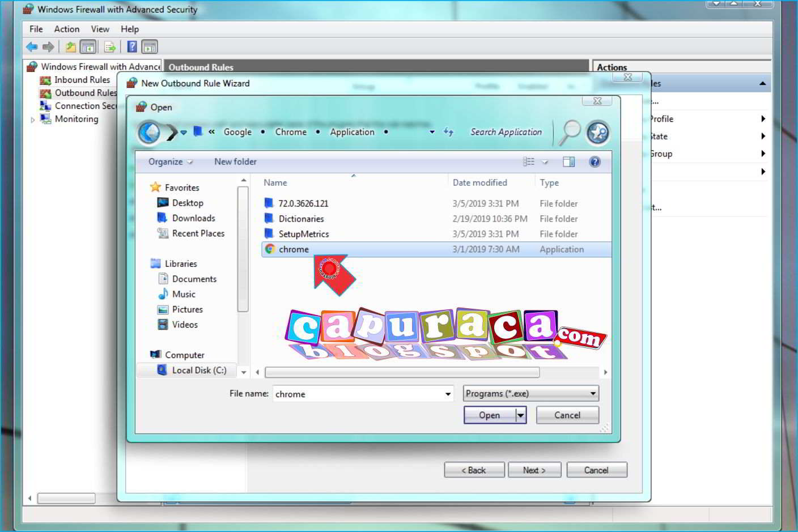798x532 pixels.
Task: Click the help icon in the MMC toolbar
Action: (132, 47)
